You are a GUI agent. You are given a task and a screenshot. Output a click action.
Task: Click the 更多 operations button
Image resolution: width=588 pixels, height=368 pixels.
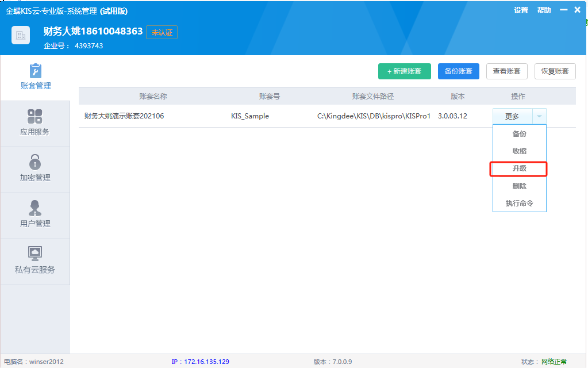click(512, 116)
